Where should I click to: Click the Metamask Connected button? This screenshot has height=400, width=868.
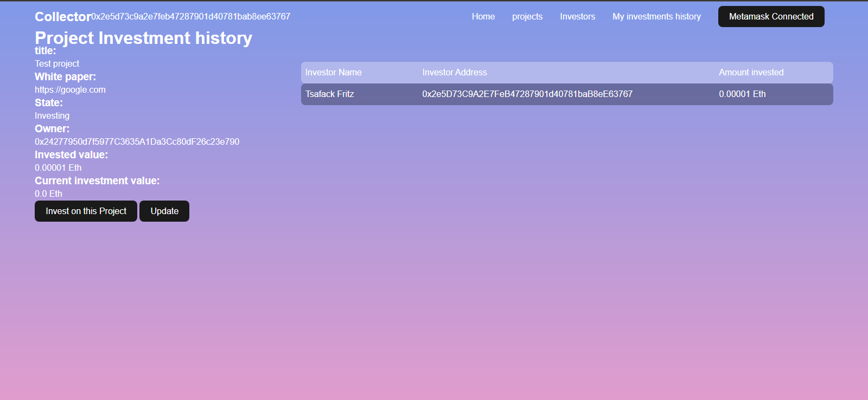(x=771, y=17)
